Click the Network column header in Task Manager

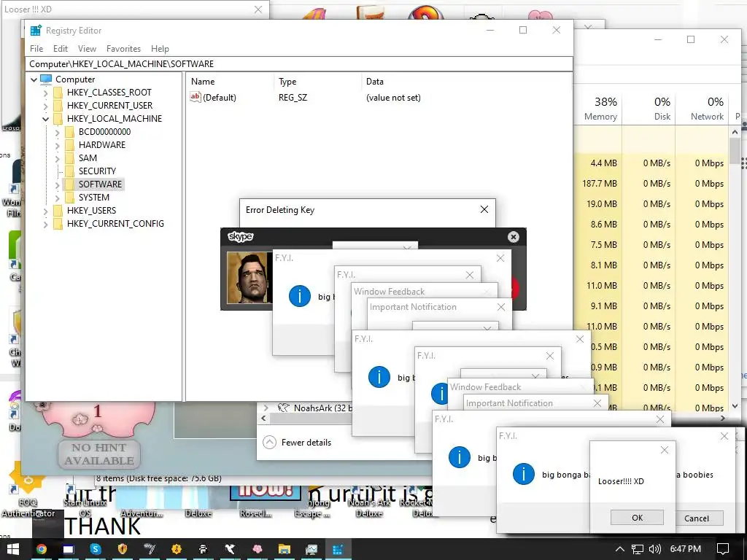[702, 109]
